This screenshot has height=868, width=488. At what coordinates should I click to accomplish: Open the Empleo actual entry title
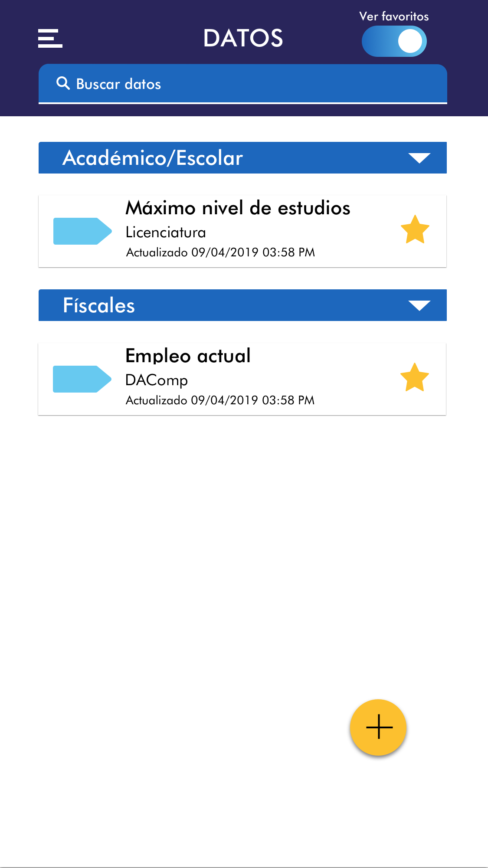188,356
